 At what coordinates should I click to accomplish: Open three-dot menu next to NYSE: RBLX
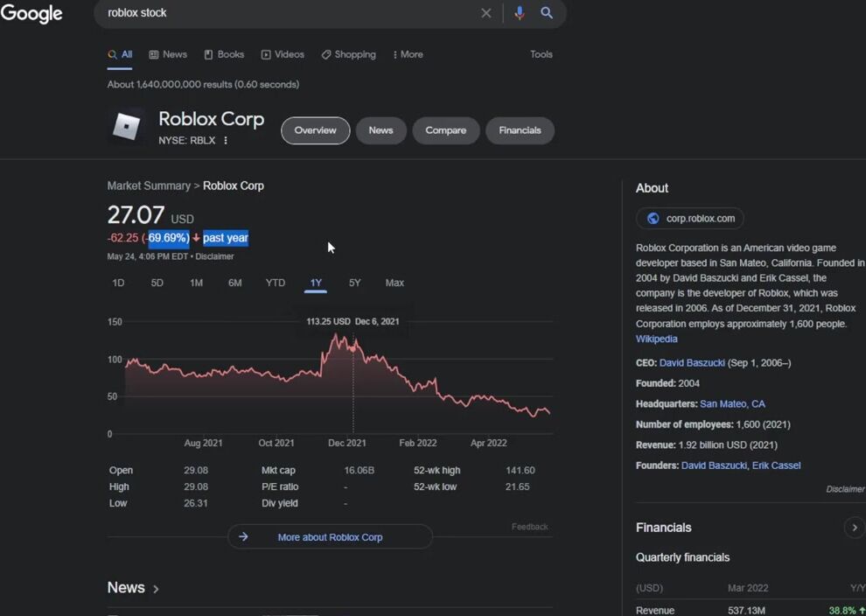pos(226,141)
